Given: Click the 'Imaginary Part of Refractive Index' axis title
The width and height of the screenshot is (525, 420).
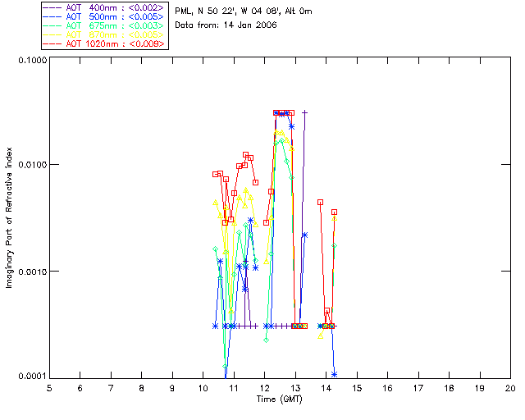Looking at the screenshot, I should pyautogui.click(x=9, y=217).
